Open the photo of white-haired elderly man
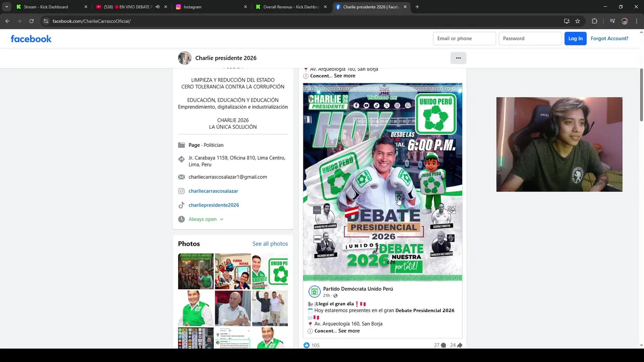This screenshot has height=362, width=644. pos(232,308)
